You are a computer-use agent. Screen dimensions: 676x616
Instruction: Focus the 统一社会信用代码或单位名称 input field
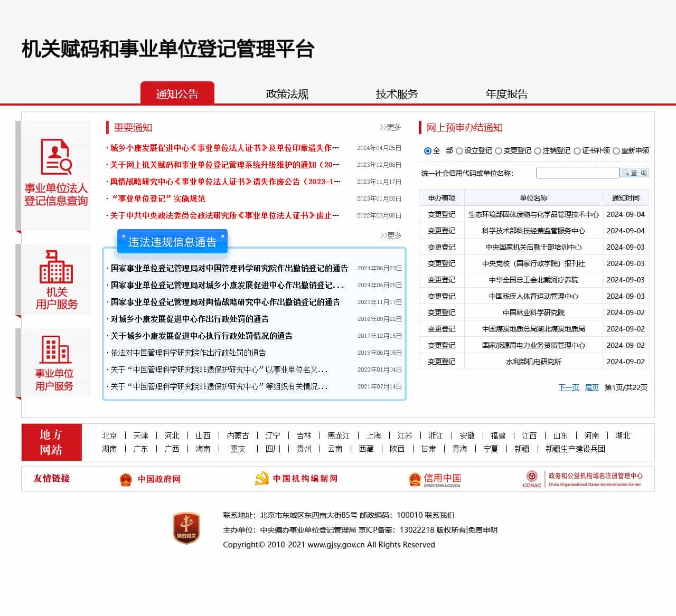pos(577,173)
